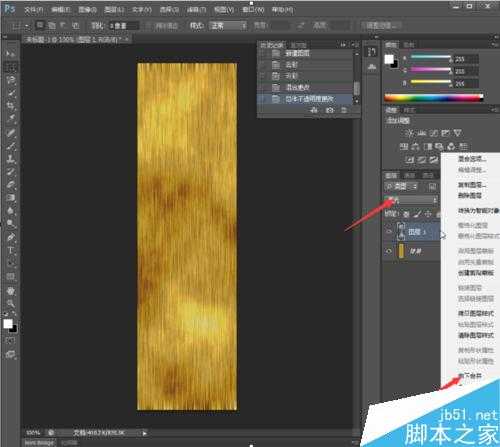500x447 pixels.
Task: Click the 羽化 feather input field
Action: pyautogui.click(x=124, y=26)
